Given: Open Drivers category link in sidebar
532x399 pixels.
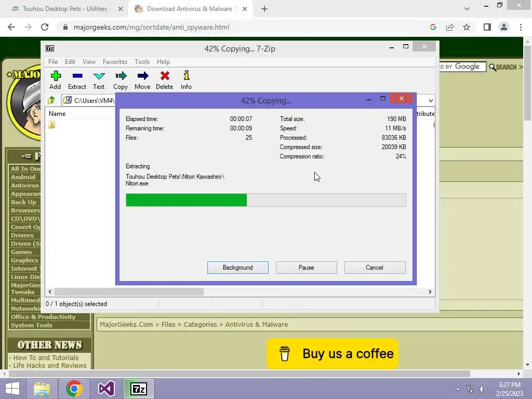Looking at the screenshot, I should point(22,235).
